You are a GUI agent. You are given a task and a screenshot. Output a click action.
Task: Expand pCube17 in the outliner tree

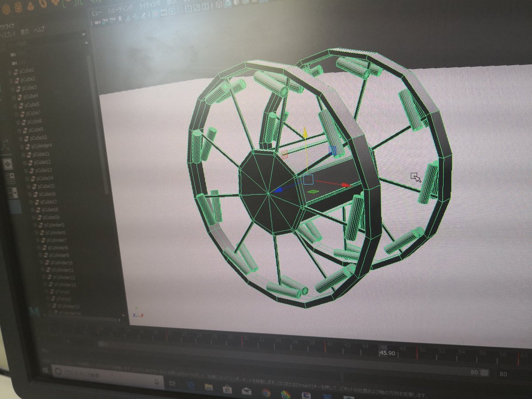[30, 202]
